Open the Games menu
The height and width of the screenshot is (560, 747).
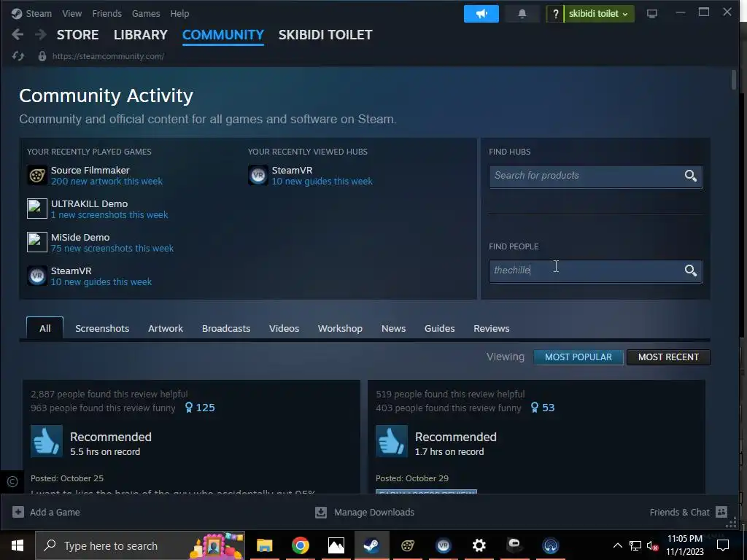146,14
